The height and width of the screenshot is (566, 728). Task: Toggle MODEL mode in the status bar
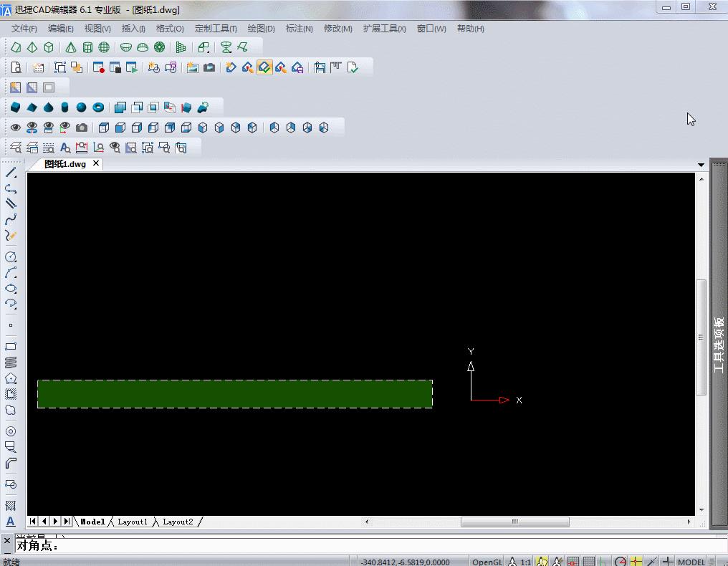pos(691,562)
